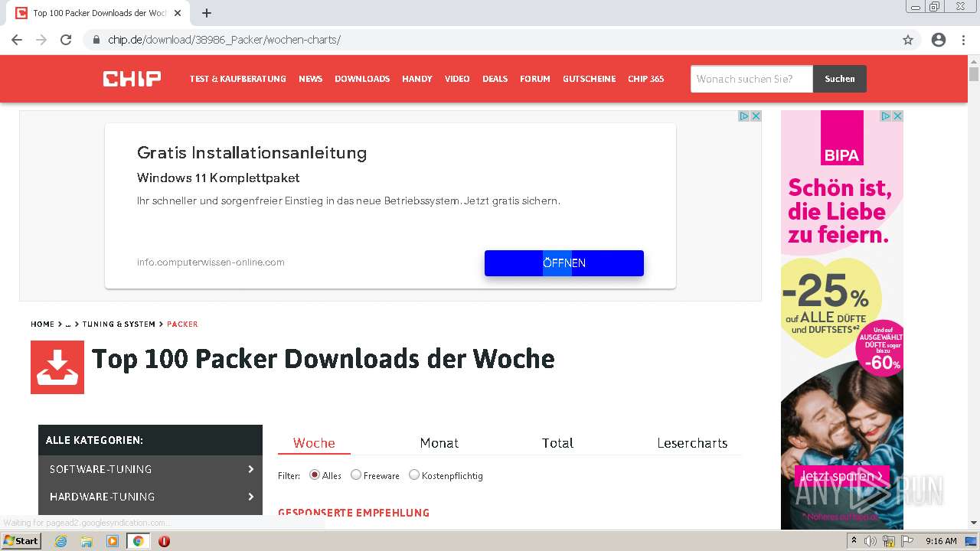Bookmark this page with the star icon
The image size is (980, 551).
(x=908, y=40)
